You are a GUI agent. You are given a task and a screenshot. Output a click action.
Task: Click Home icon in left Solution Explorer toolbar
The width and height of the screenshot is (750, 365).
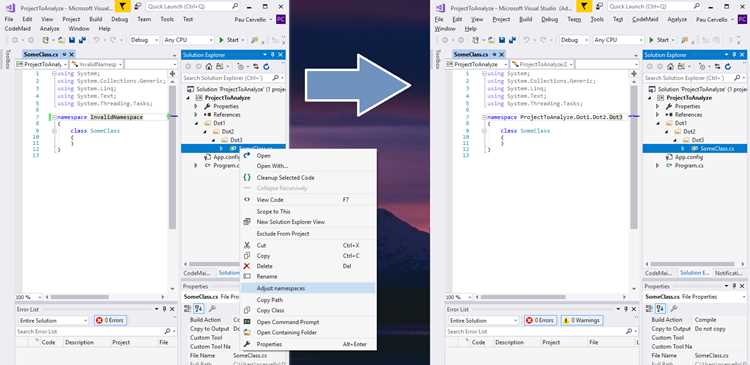point(209,67)
